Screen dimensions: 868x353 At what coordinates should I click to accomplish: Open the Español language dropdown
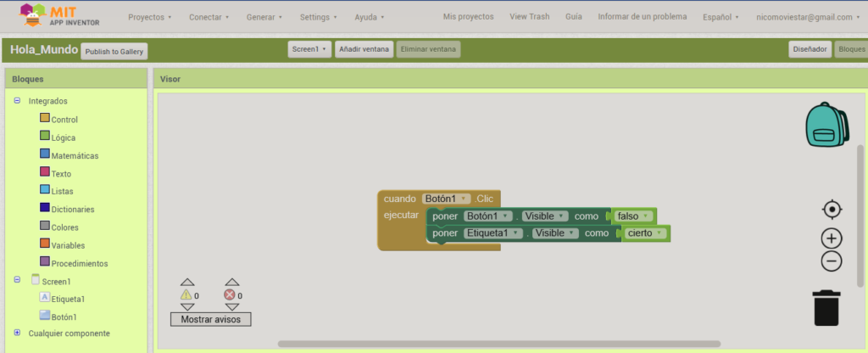(721, 17)
